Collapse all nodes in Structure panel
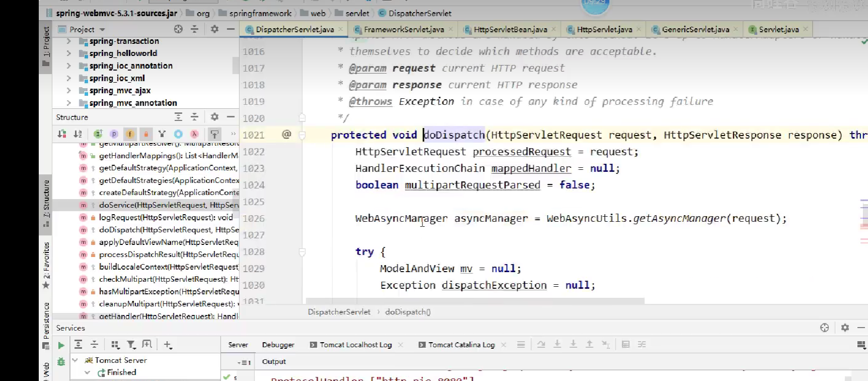868x381 pixels. pyautogui.click(x=194, y=117)
